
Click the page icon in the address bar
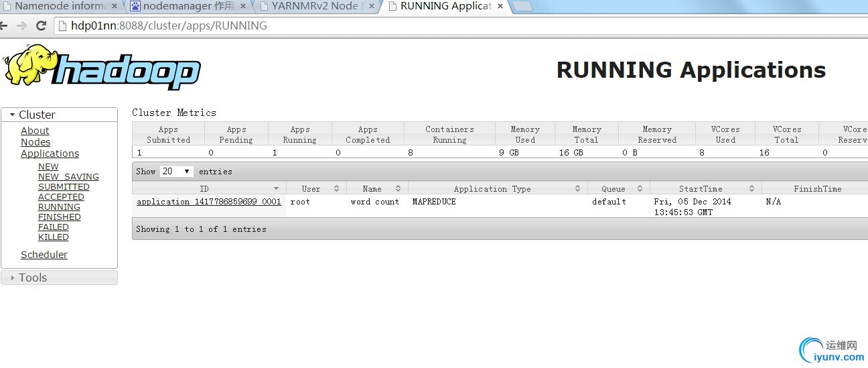point(62,25)
